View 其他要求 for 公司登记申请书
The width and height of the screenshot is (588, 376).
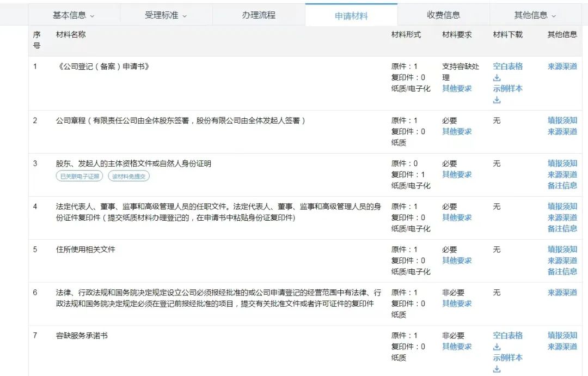[x=457, y=89]
